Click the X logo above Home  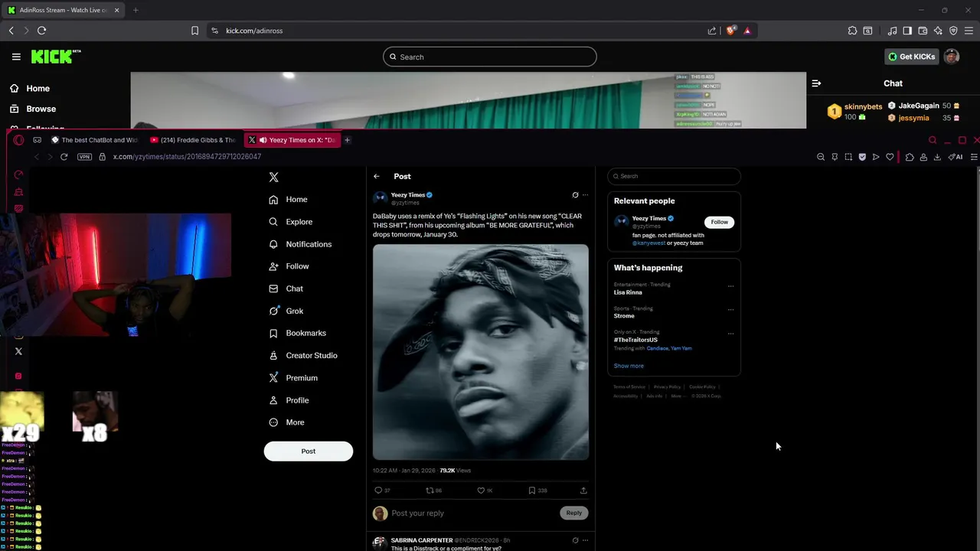273,177
